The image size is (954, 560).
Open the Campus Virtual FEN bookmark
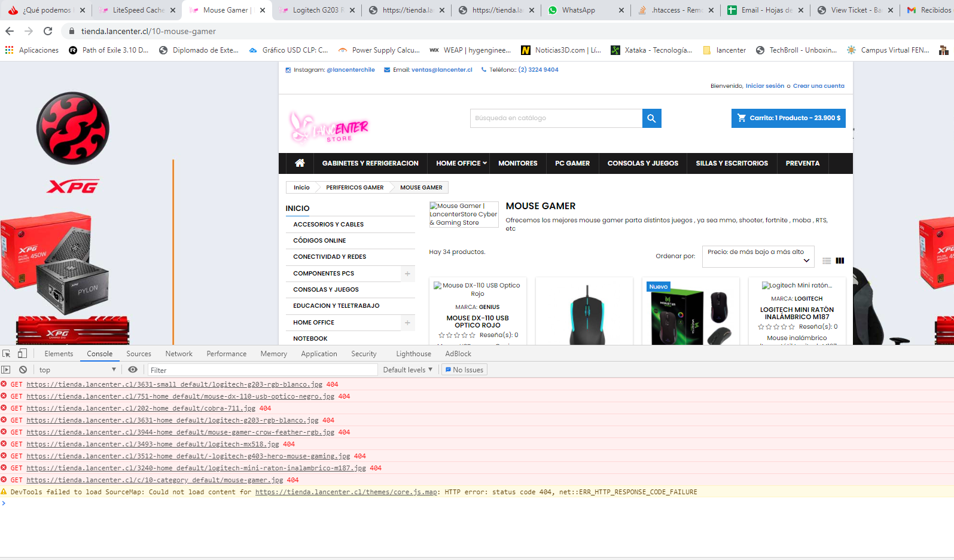point(888,50)
